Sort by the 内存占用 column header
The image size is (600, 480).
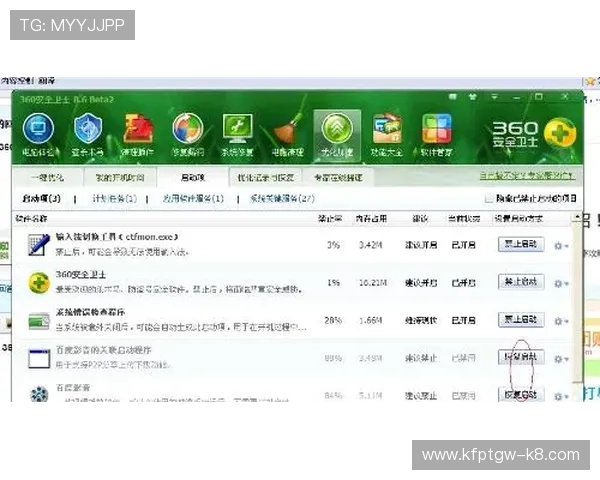tap(371, 219)
